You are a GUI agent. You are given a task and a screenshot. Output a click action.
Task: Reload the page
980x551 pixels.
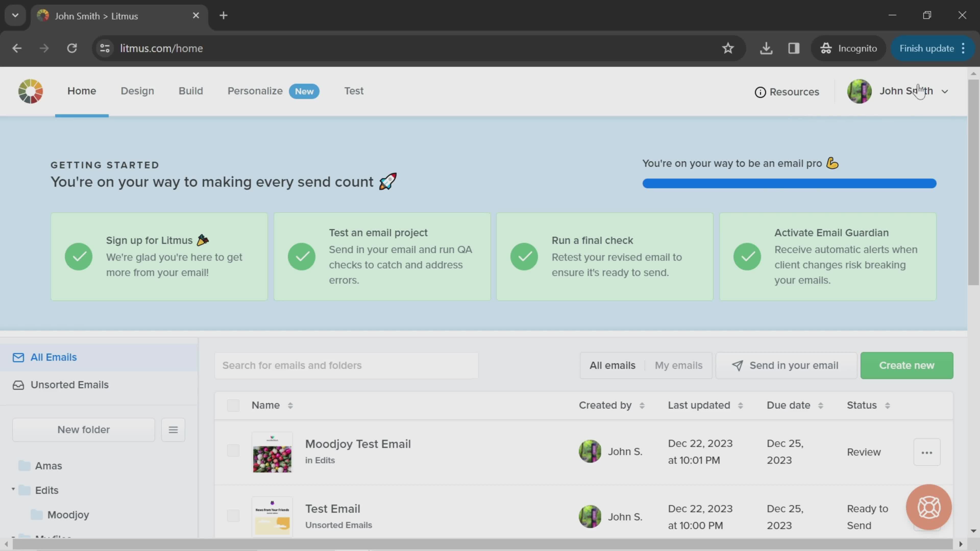(x=72, y=48)
